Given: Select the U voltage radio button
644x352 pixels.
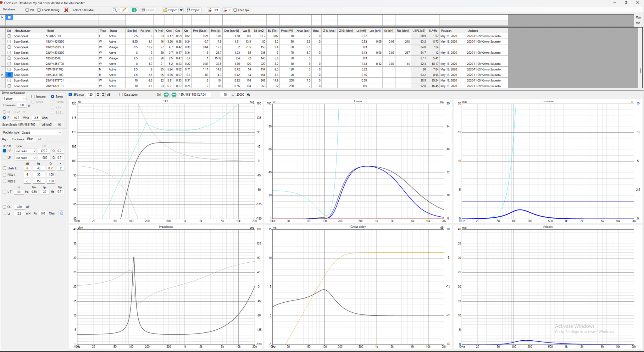Looking at the screenshot, I should (x=4, y=112).
